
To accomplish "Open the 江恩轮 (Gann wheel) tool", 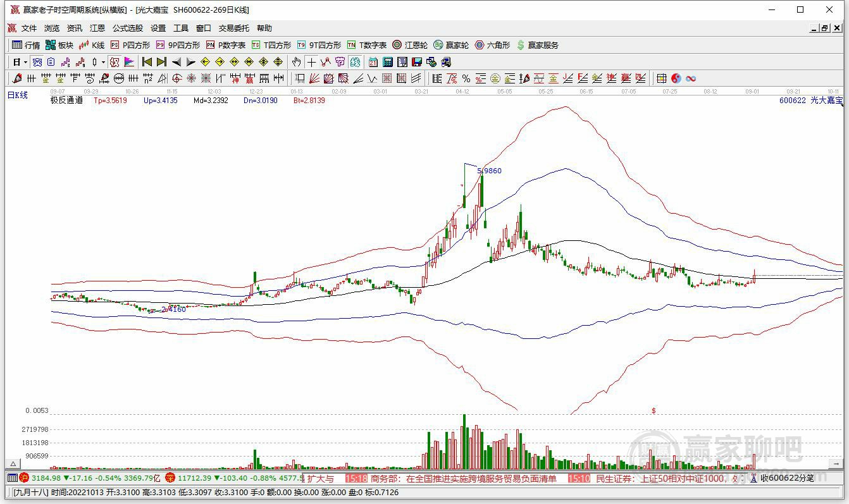I will tap(410, 45).
